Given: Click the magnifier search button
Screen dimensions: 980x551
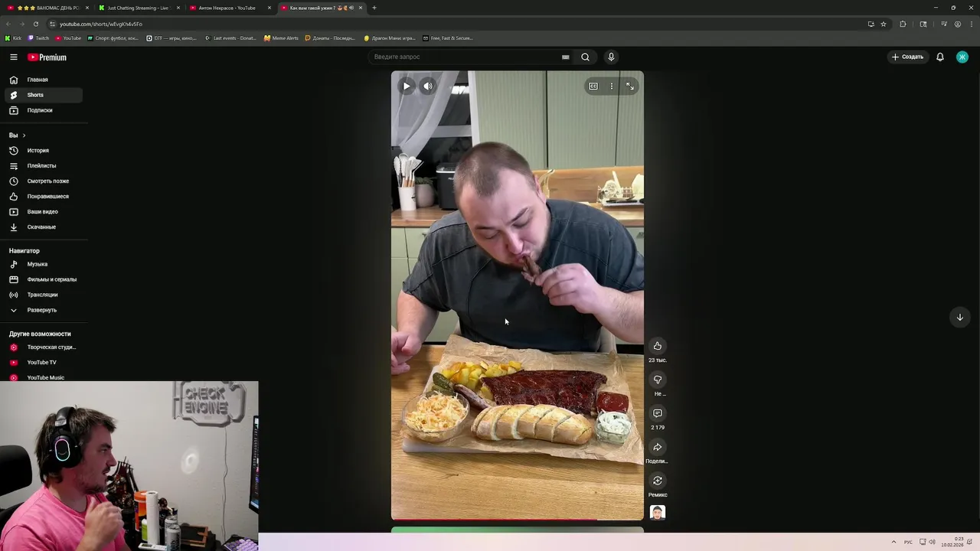Looking at the screenshot, I should click(x=585, y=57).
